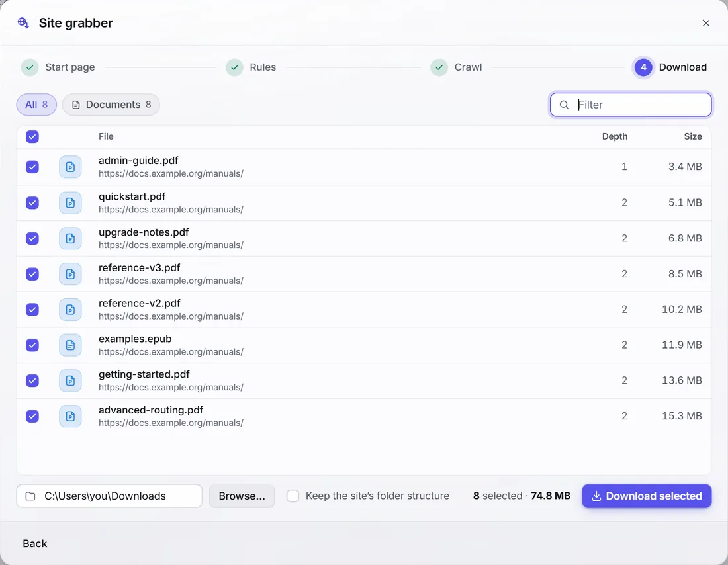Click the search magnifier icon in Filter
Viewport: 728px width, 565px height.
[x=564, y=105]
